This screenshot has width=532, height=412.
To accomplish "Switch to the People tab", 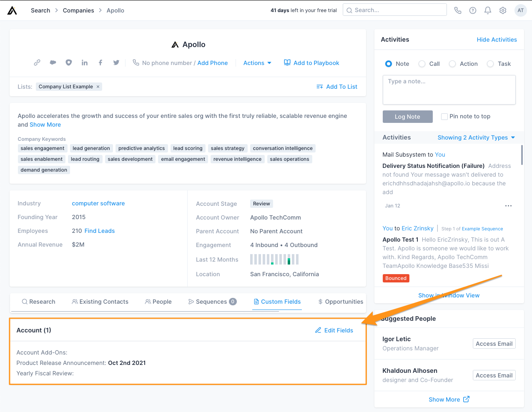I will point(158,302).
